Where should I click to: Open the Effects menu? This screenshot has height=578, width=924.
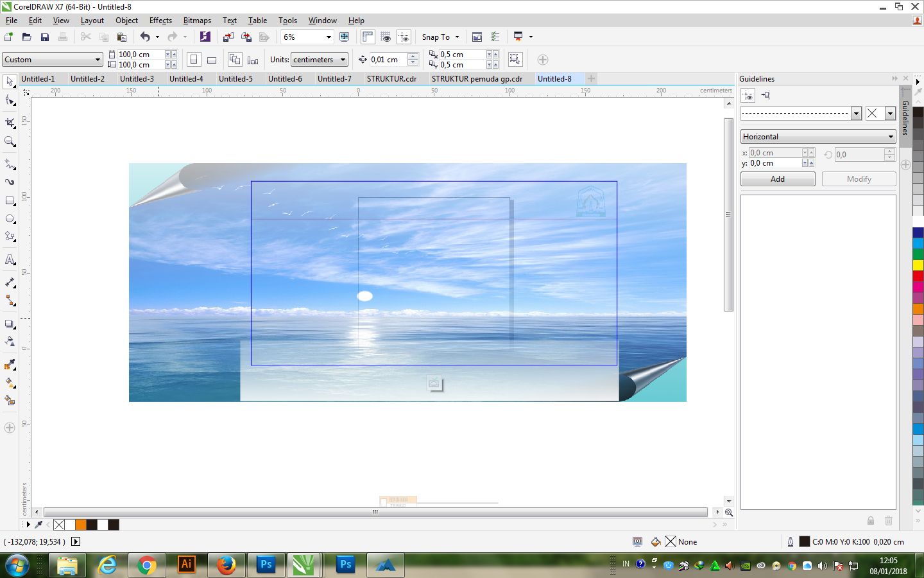(x=160, y=21)
